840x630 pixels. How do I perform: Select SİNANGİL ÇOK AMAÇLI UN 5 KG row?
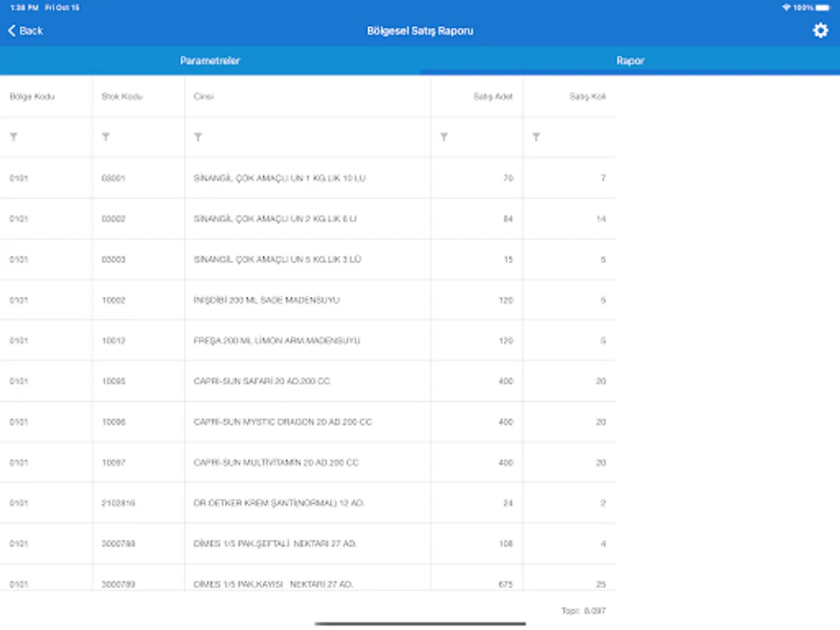tap(308, 260)
